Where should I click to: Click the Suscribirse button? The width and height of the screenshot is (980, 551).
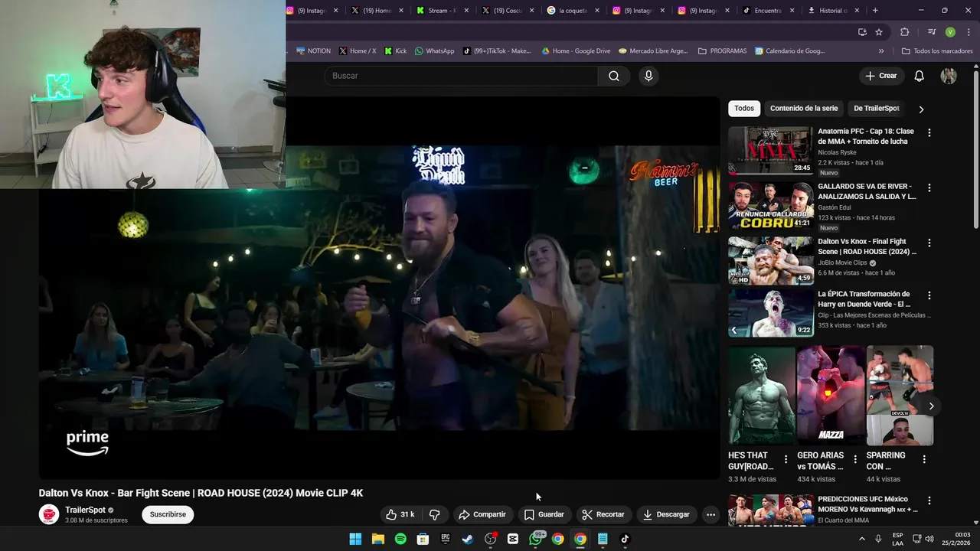click(x=168, y=514)
